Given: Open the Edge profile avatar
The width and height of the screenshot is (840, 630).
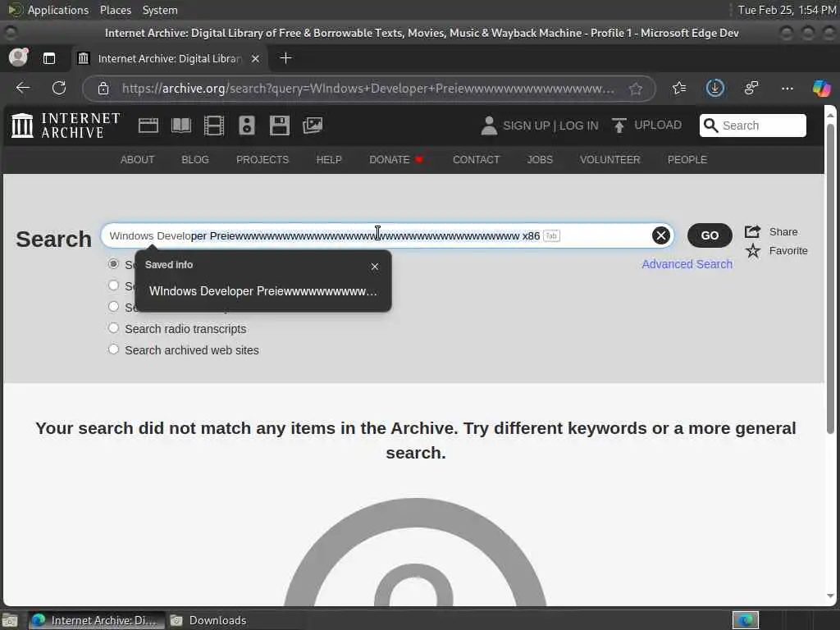Looking at the screenshot, I should coord(18,57).
